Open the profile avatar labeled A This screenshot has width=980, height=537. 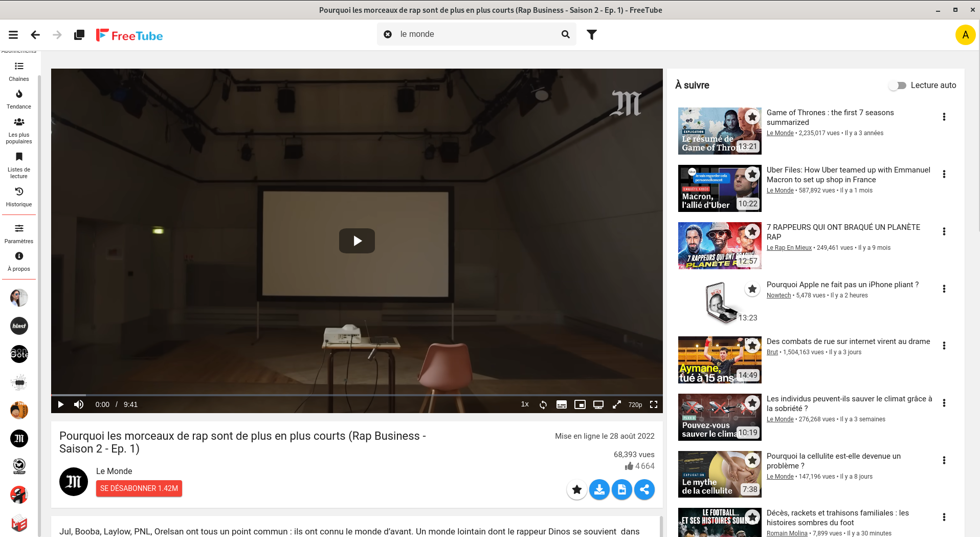coord(965,35)
